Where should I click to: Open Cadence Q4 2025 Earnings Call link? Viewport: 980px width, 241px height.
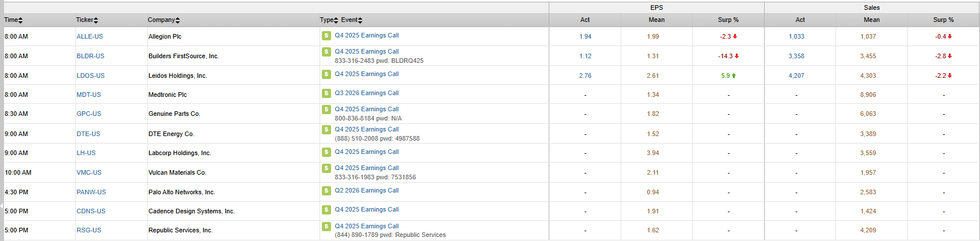click(367, 210)
